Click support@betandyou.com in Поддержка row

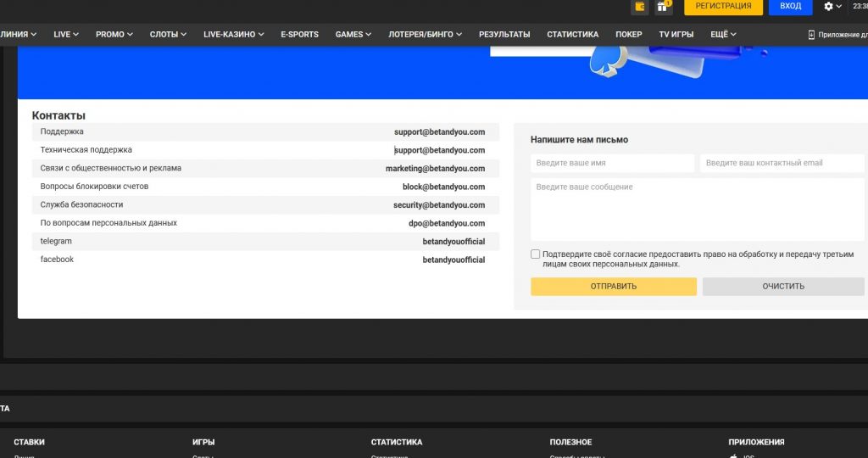pos(440,131)
